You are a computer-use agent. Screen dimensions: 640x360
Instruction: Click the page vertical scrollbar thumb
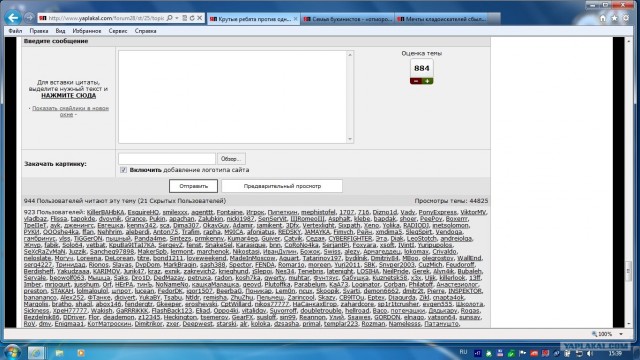coord(629,271)
